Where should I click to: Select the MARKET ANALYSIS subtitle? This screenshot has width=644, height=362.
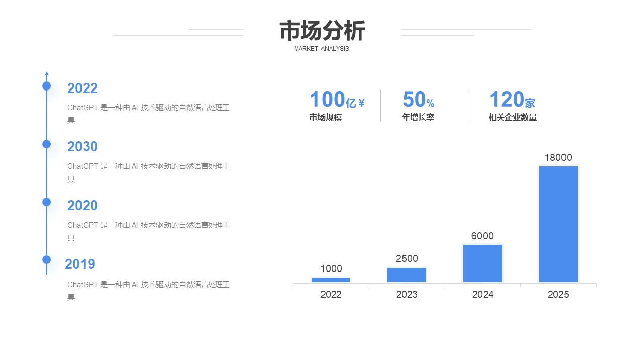(321, 49)
